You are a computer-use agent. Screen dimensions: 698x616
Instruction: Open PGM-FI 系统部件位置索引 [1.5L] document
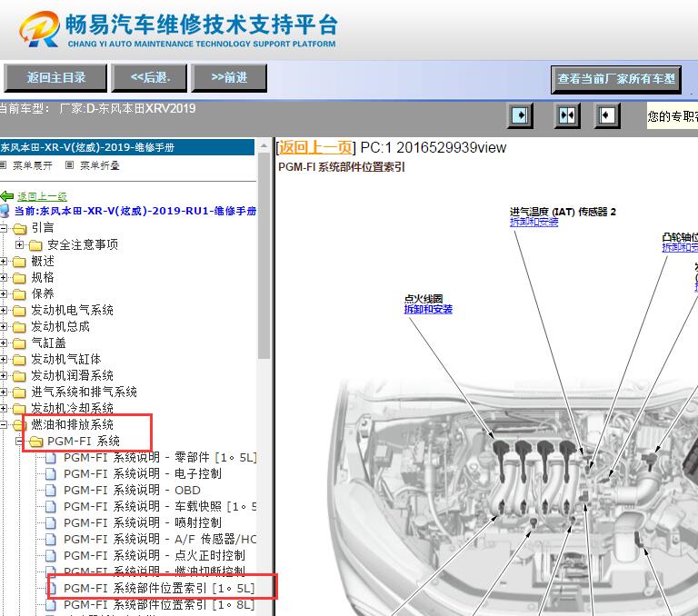(159, 589)
